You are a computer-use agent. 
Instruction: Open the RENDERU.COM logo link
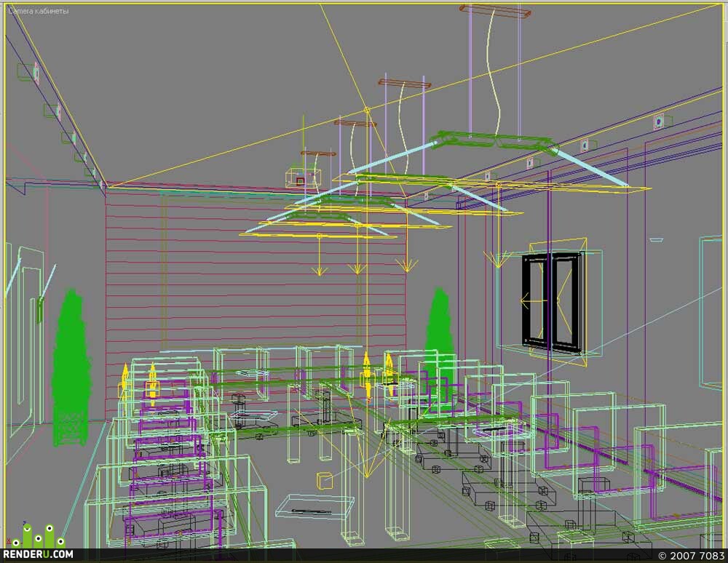(x=38, y=554)
